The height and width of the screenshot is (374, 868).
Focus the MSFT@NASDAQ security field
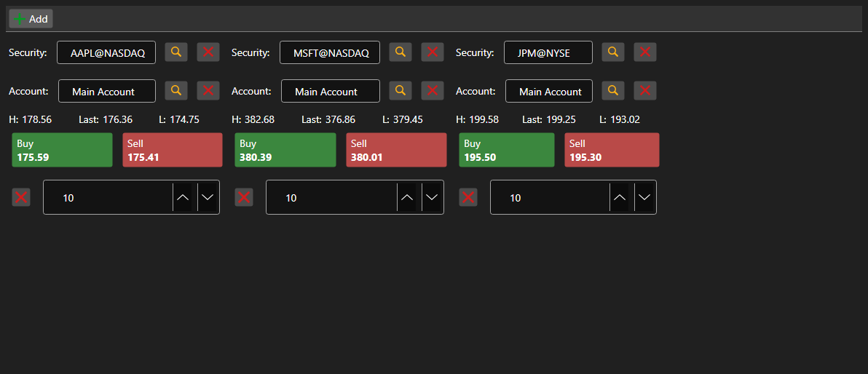(330, 52)
